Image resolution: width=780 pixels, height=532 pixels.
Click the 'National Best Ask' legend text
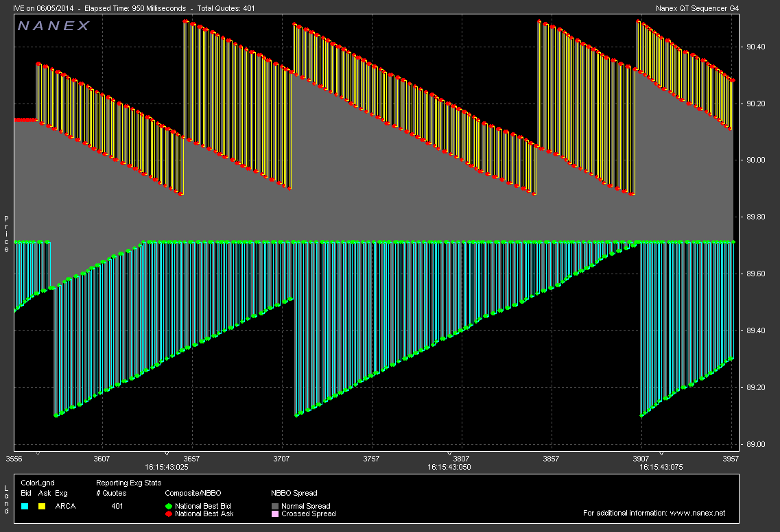tap(204, 513)
